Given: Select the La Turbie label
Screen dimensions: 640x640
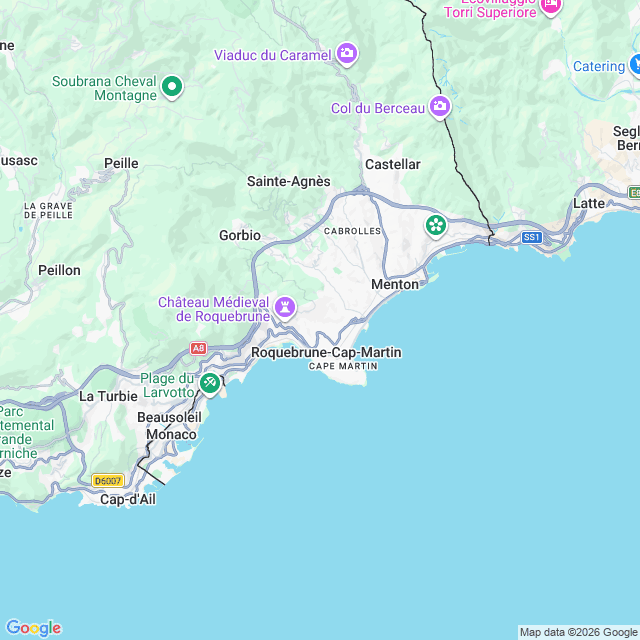Looking at the screenshot, I should (108, 396).
